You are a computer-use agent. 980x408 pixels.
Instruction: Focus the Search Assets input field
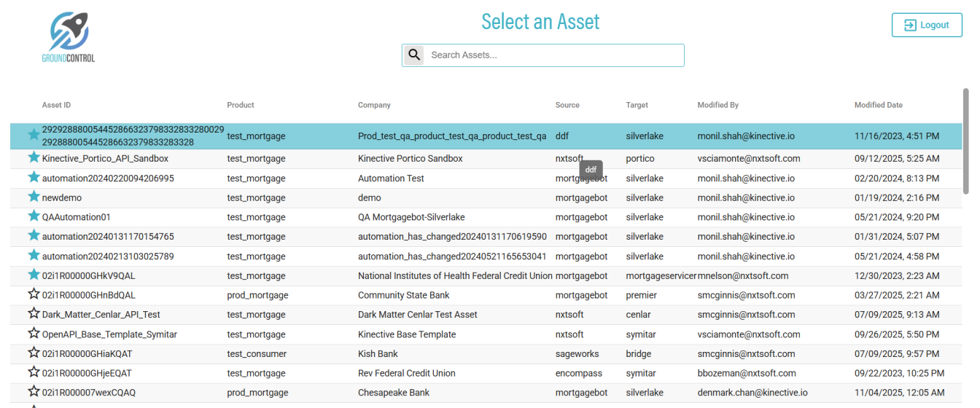tap(554, 55)
